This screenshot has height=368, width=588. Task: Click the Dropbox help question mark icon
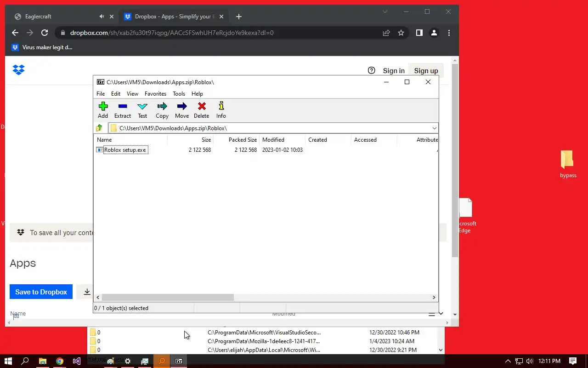click(x=372, y=70)
